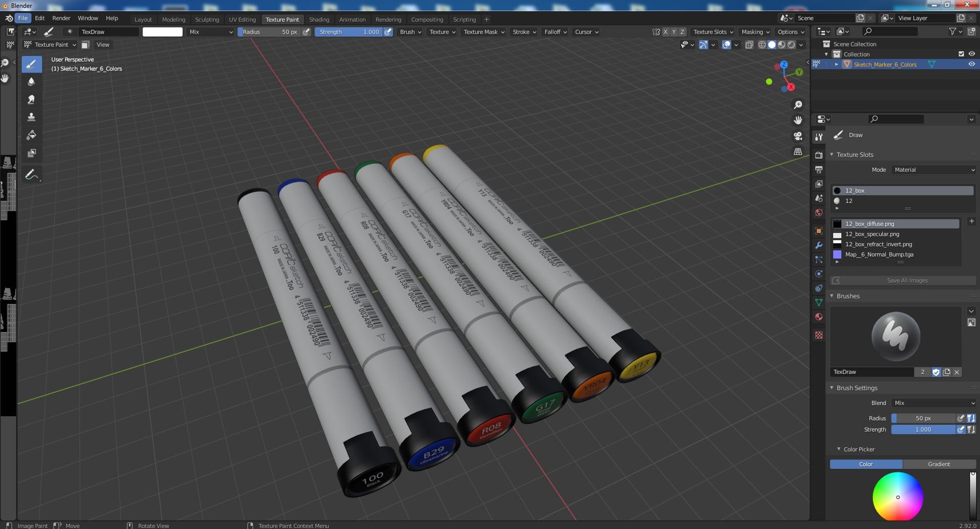The height and width of the screenshot is (529, 980).
Task: Open the Falloff popover
Action: (x=555, y=32)
